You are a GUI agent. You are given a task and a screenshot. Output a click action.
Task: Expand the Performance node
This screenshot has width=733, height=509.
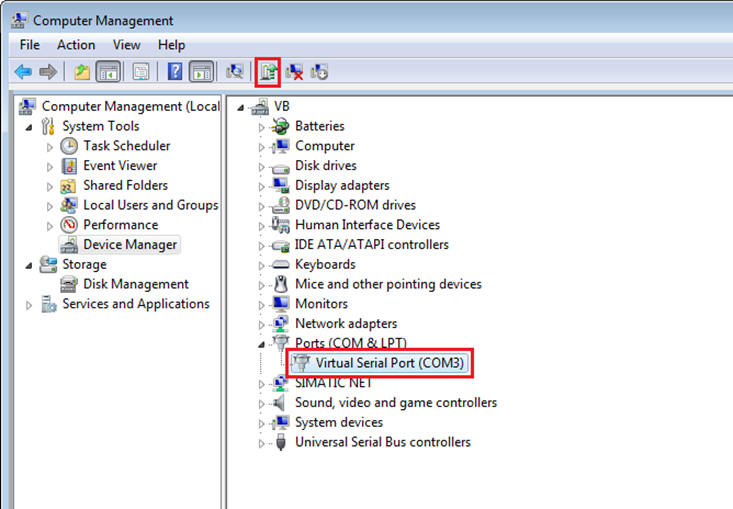pos(50,226)
